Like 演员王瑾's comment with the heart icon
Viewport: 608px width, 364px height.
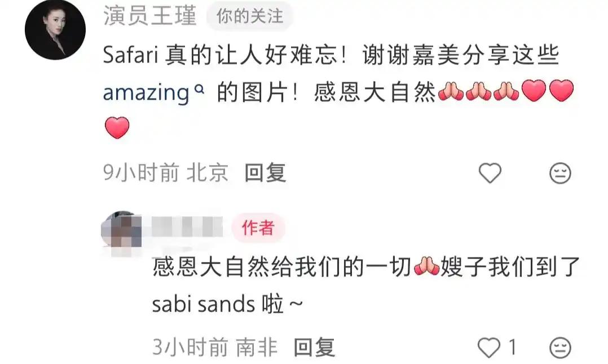click(490, 173)
